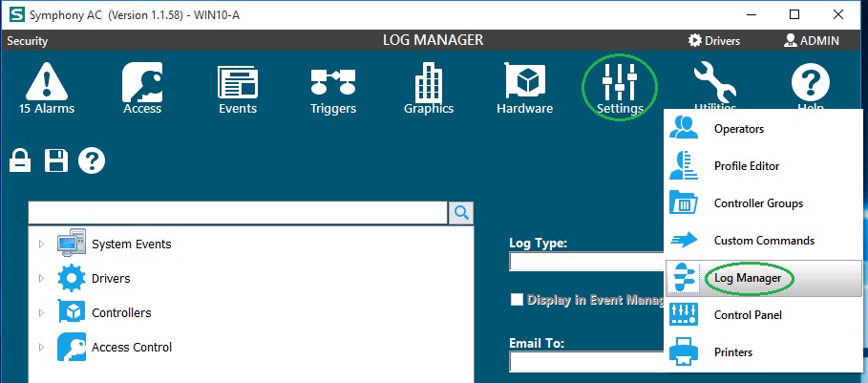Open the Graphics module

429,89
